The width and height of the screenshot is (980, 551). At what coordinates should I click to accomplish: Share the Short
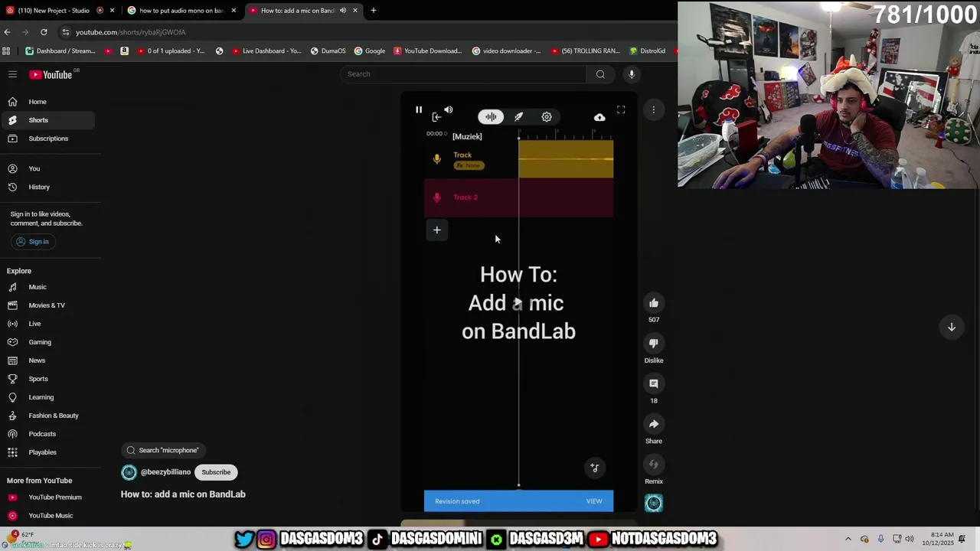654,424
